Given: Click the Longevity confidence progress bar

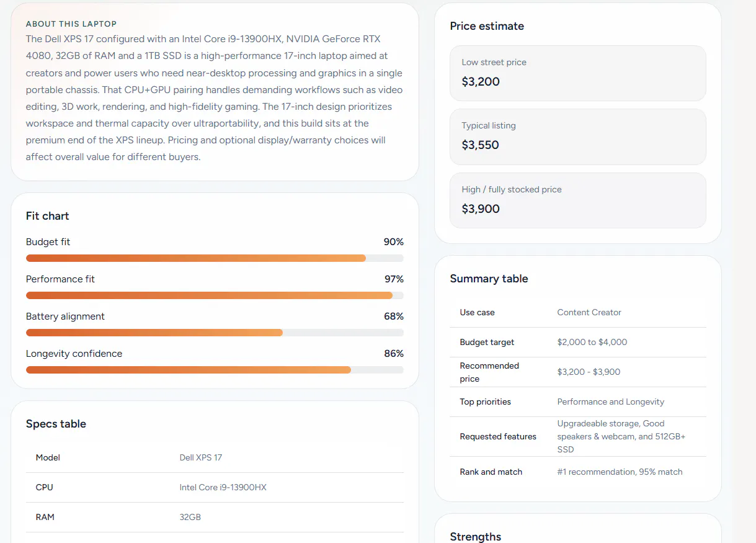Looking at the screenshot, I should coord(215,370).
